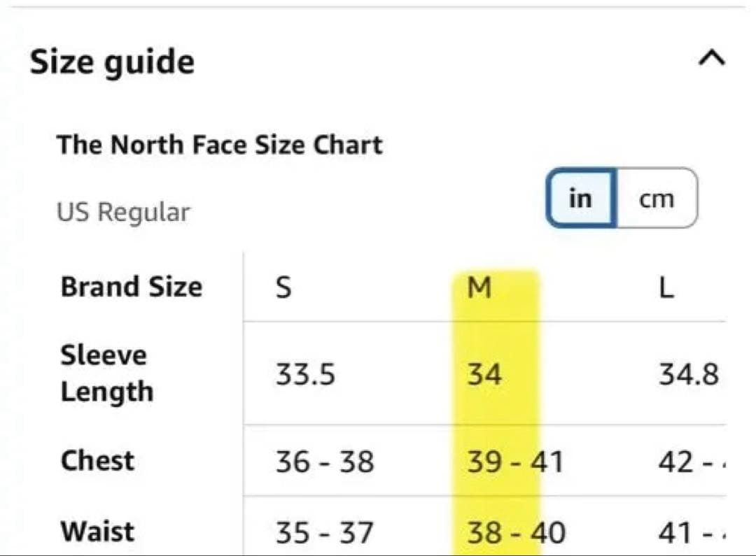Click the Size guide heading

(112, 62)
